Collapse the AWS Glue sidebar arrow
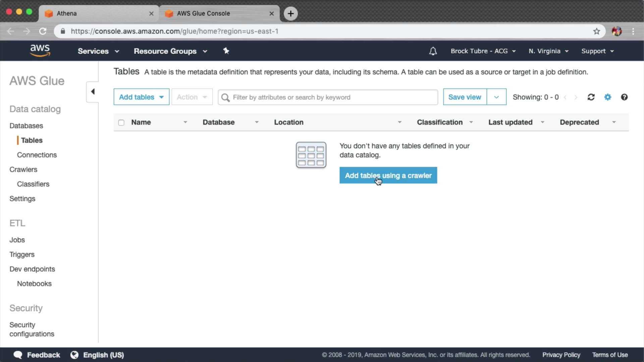The image size is (644, 362). 93,92
